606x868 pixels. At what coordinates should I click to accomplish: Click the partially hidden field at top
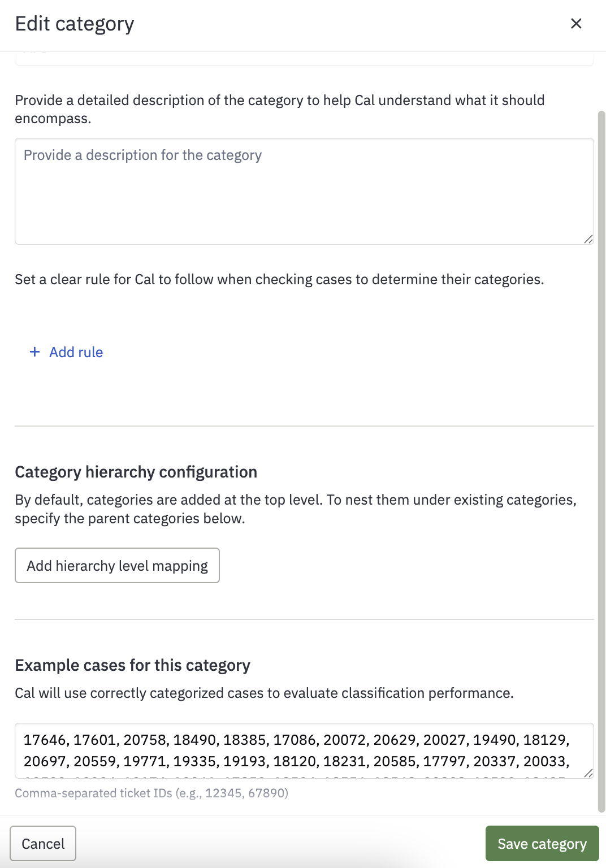pos(304,58)
